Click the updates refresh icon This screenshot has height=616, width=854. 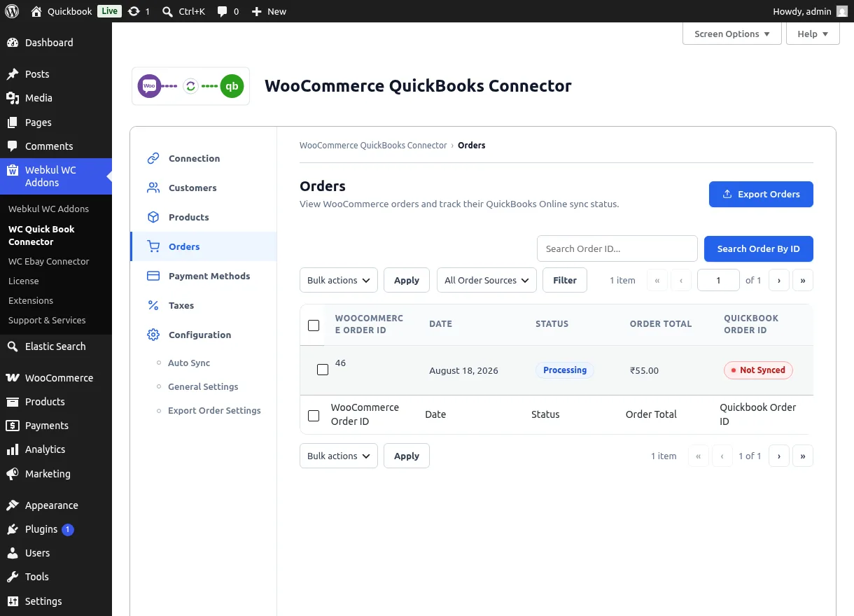134,11
